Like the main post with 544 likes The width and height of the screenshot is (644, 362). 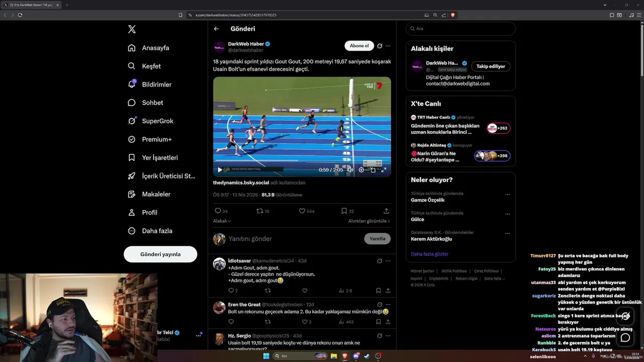[306, 211]
